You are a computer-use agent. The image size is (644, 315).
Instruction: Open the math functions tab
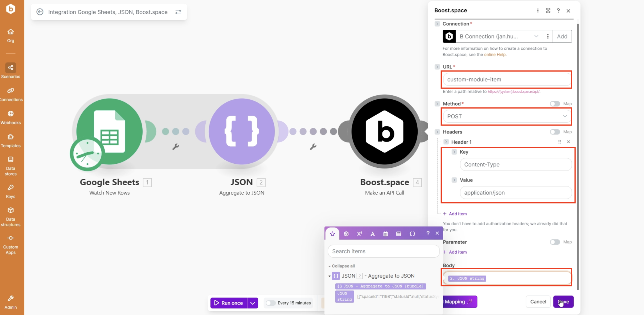coord(359,234)
